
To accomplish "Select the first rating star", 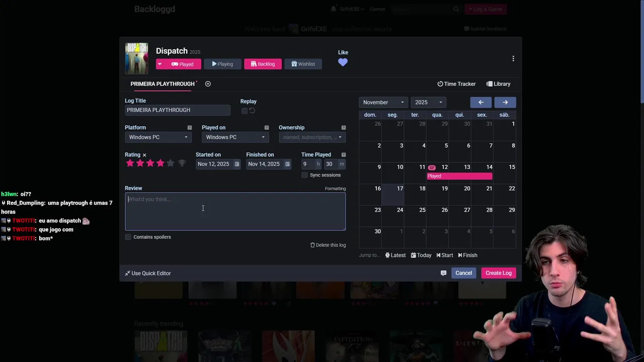I will [x=130, y=163].
